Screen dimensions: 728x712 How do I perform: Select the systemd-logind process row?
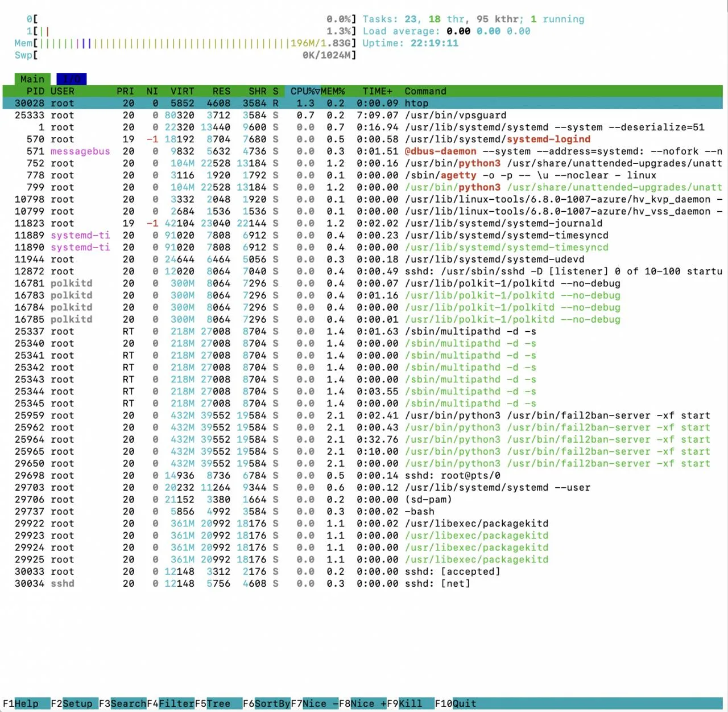363,139
